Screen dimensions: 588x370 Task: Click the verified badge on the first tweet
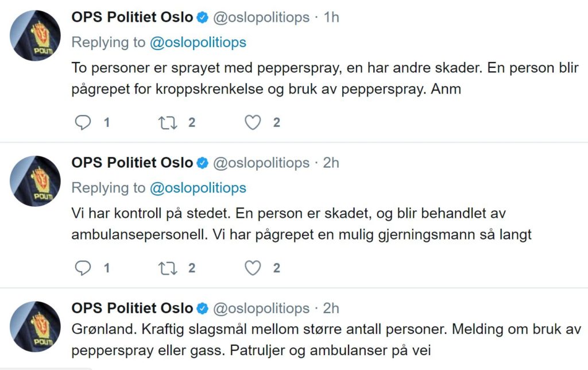pyautogui.click(x=203, y=18)
